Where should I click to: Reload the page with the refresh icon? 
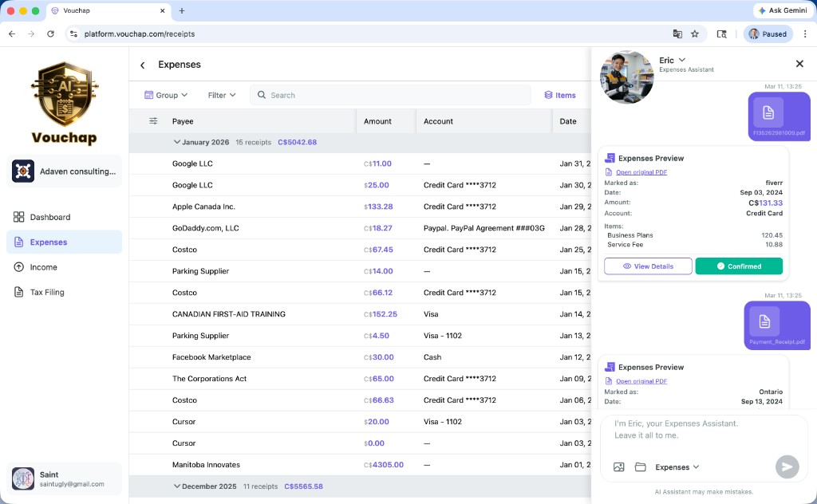[x=50, y=33]
